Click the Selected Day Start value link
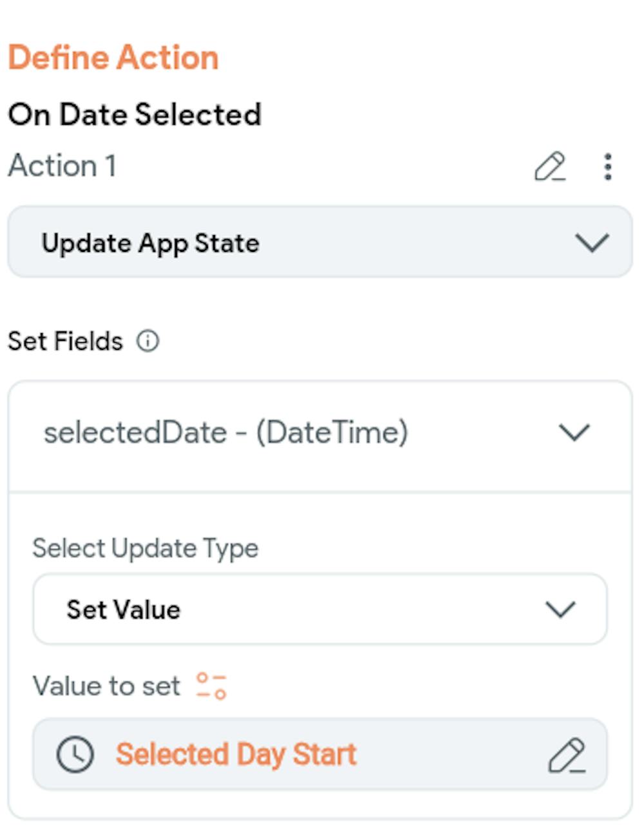 pyautogui.click(x=237, y=753)
